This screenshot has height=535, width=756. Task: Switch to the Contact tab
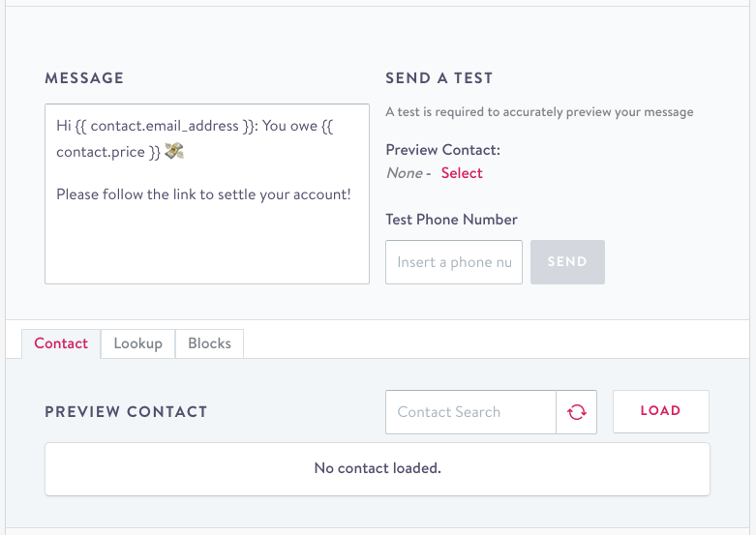point(61,343)
